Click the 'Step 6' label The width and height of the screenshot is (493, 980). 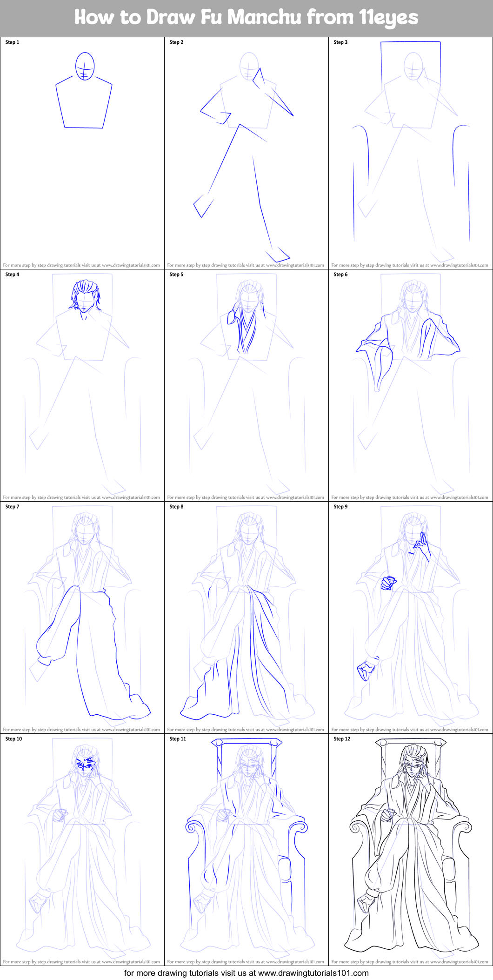[x=340, y=275]
